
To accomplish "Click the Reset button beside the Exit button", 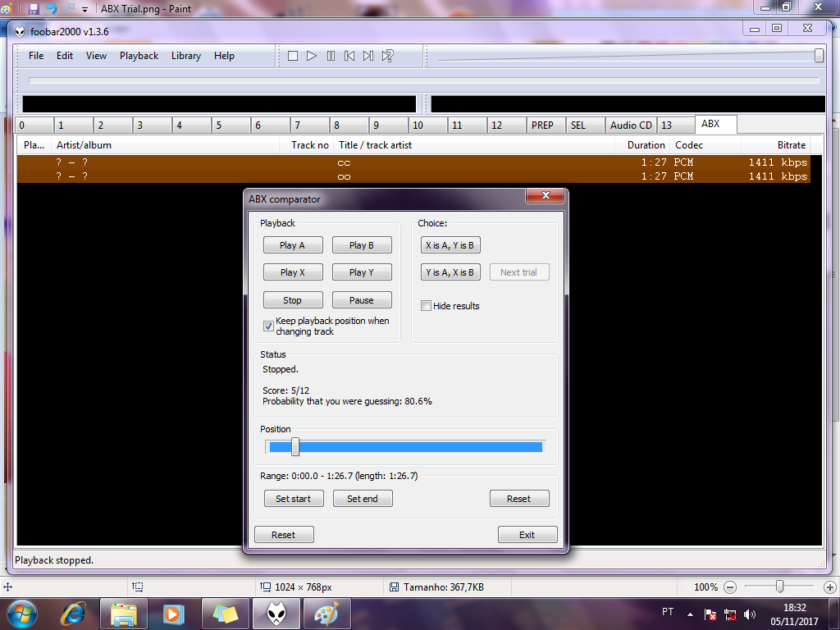I will 284,535.
